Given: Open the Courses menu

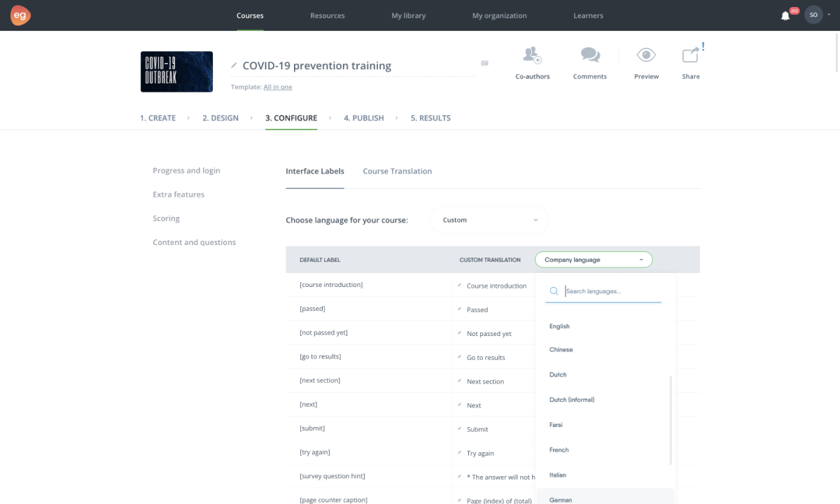Looking at the screenshot, I should [250, 15].
